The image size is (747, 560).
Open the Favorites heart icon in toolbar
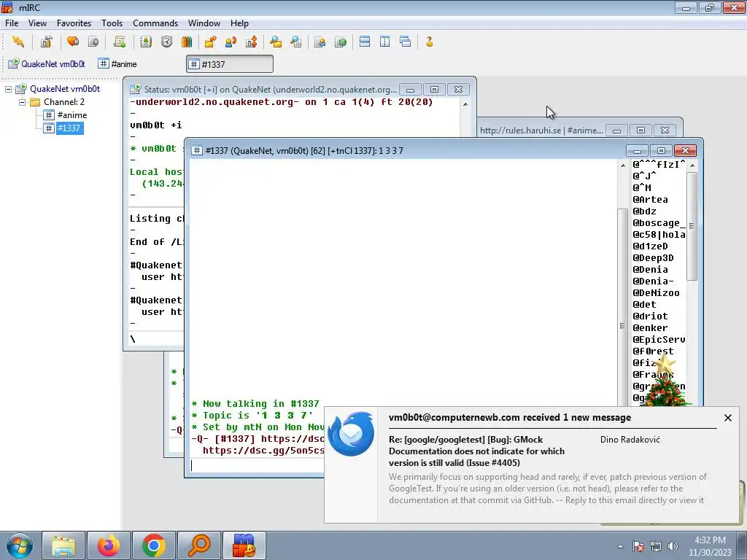(73, 42)
